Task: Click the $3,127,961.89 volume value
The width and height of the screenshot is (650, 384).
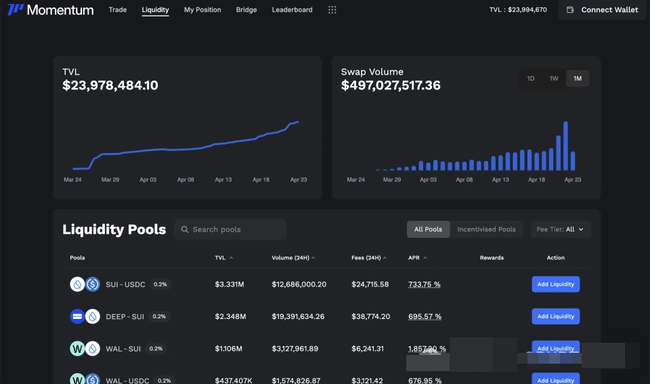Action: 295,349
